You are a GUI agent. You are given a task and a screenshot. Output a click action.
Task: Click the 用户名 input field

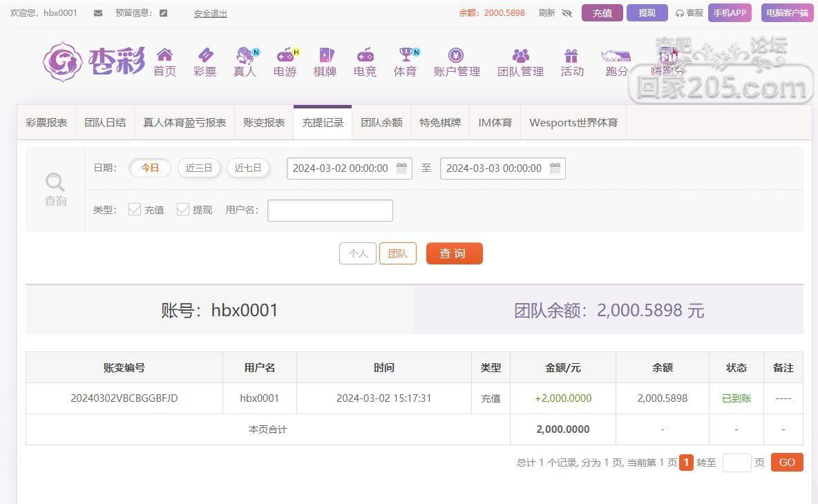click(330, 211)
